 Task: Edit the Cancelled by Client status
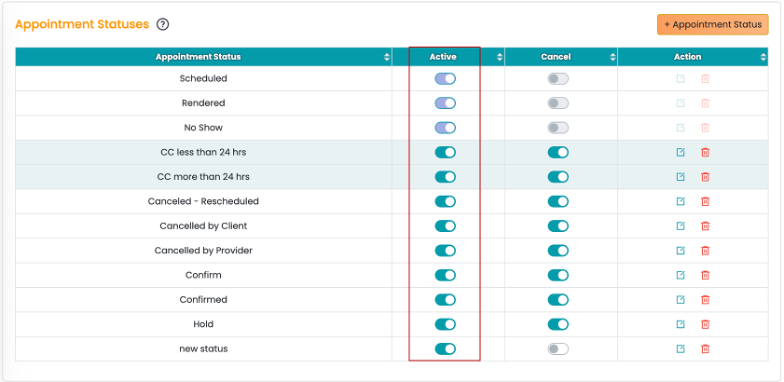(680, 226)
